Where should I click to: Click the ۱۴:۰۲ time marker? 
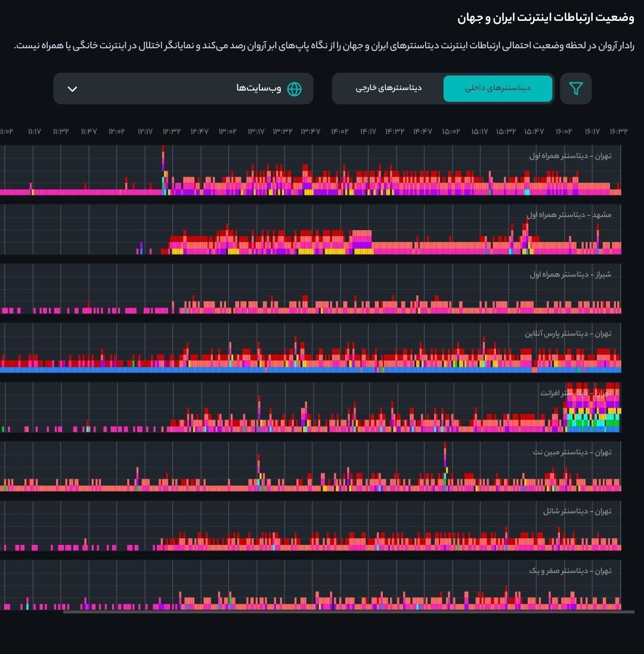click(x=339, y=131)
